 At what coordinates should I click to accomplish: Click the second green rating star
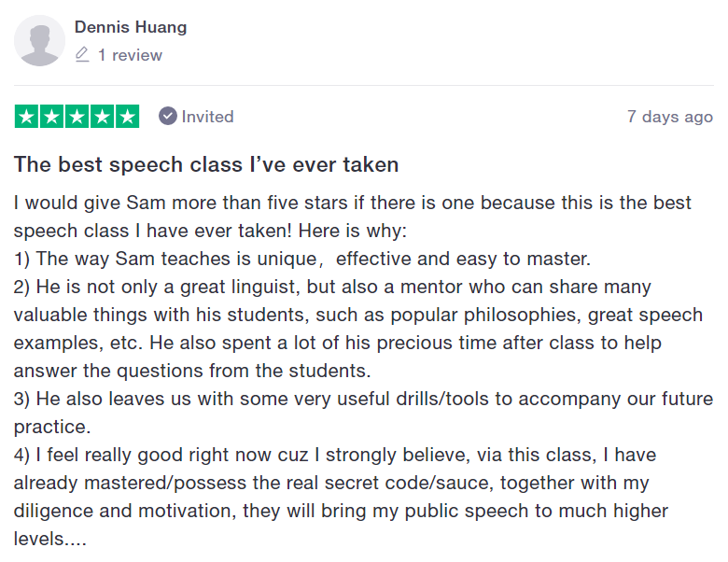(51, 117)
